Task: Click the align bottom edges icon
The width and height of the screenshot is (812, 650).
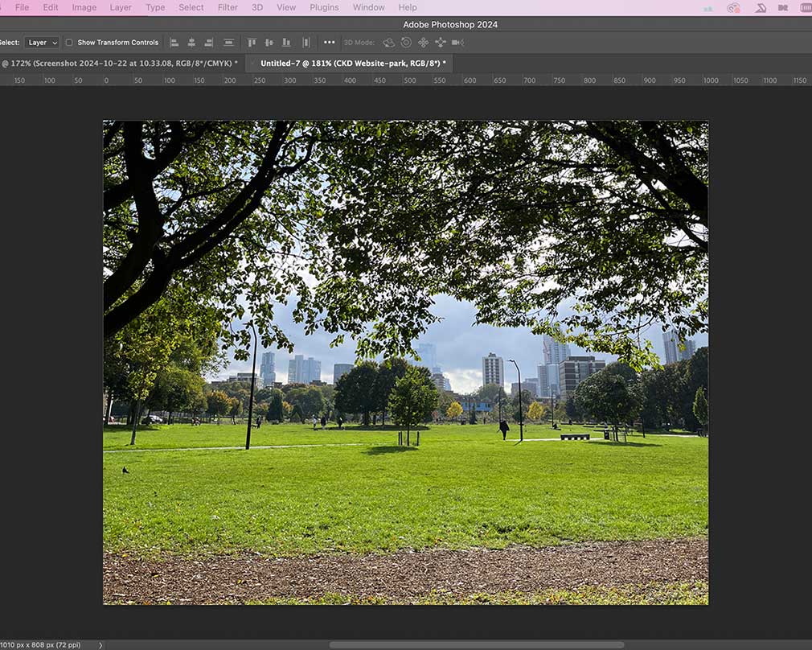Action: 286,43
